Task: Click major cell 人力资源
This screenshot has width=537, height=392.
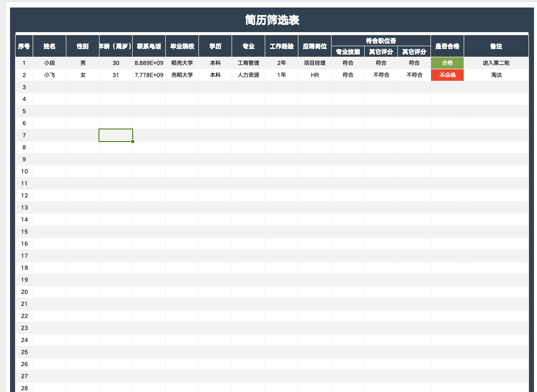Action: [x=249, y=75]
